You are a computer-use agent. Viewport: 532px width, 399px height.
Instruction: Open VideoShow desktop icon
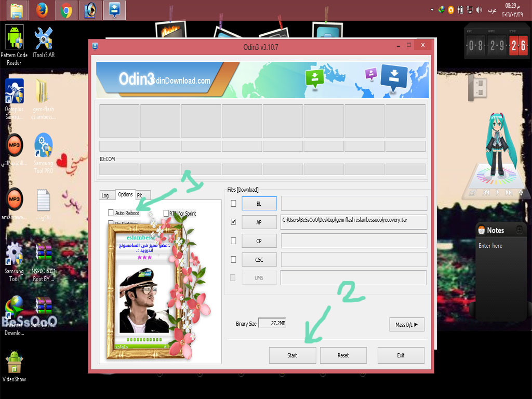point(14,366)
